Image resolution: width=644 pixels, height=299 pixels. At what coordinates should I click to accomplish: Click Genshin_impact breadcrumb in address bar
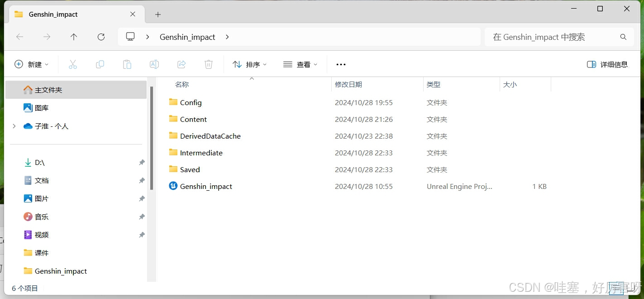tap(187, 37)
